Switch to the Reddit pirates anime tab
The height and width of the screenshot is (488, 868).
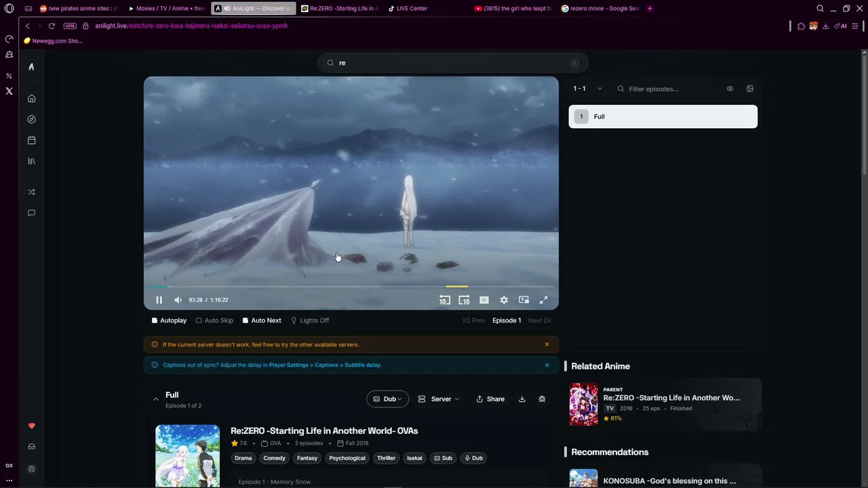click(79, 9)
